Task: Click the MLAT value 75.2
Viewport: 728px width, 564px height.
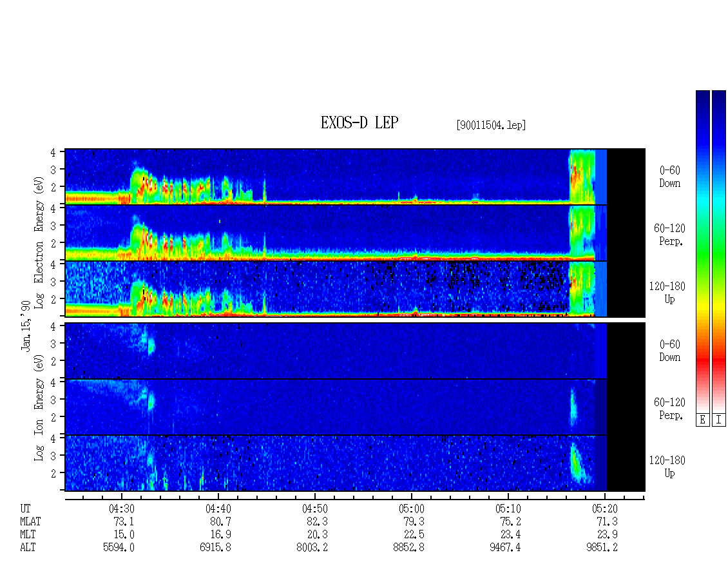Action: tap(510, 521)
